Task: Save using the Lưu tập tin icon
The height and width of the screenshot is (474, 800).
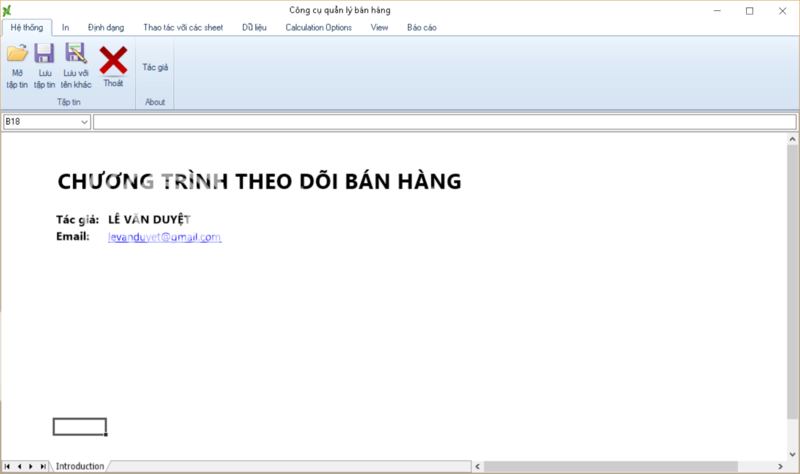Action: [x=44, y=64]
